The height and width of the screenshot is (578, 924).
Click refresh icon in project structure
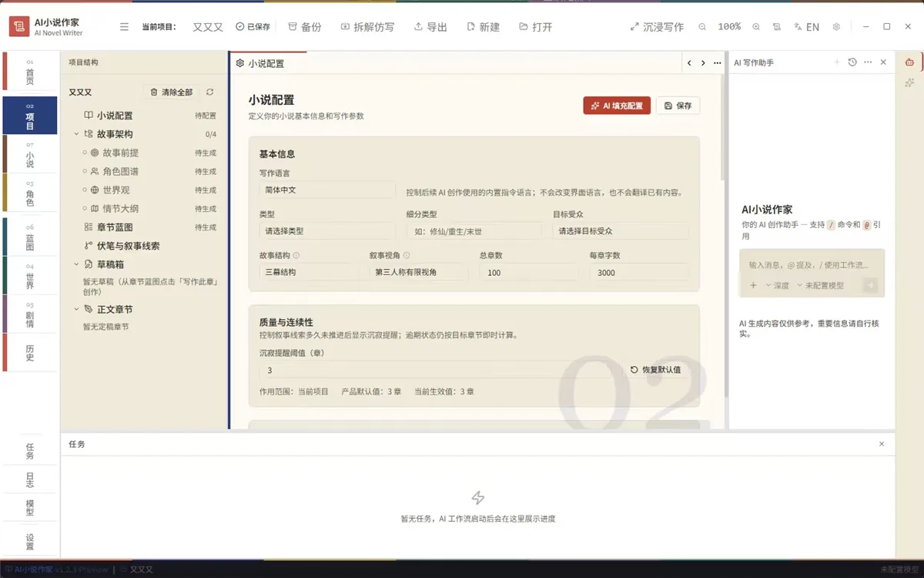click(209, 92)
